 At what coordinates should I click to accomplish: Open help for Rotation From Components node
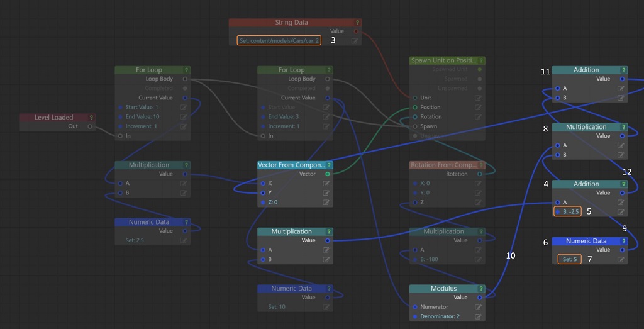[x=481, y=165]
